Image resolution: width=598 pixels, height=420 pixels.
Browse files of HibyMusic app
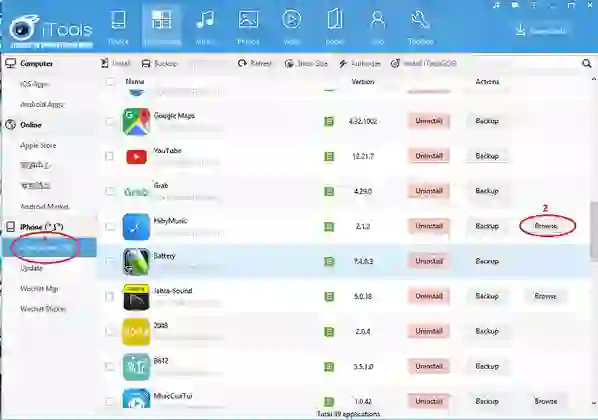pyautogui.click(x=546, y=226)
